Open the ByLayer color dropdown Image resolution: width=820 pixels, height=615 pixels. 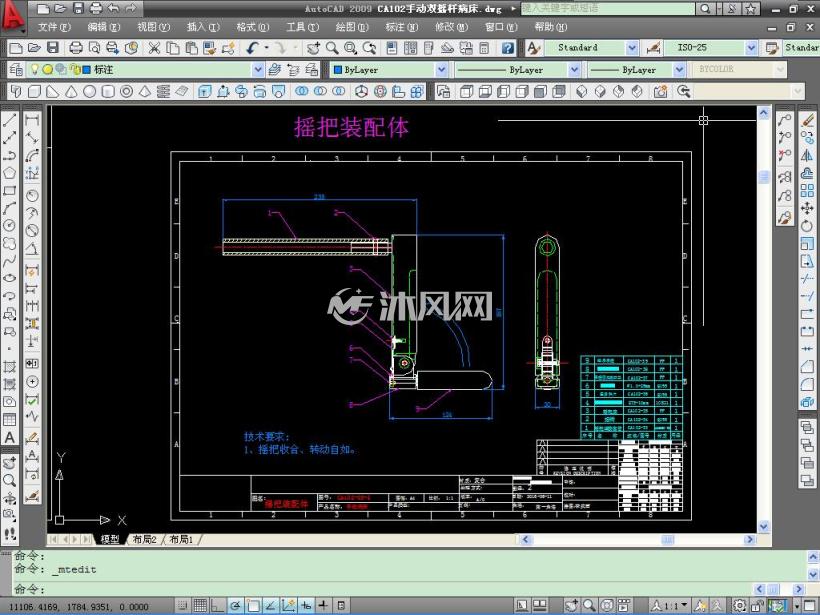click(442, 70)
